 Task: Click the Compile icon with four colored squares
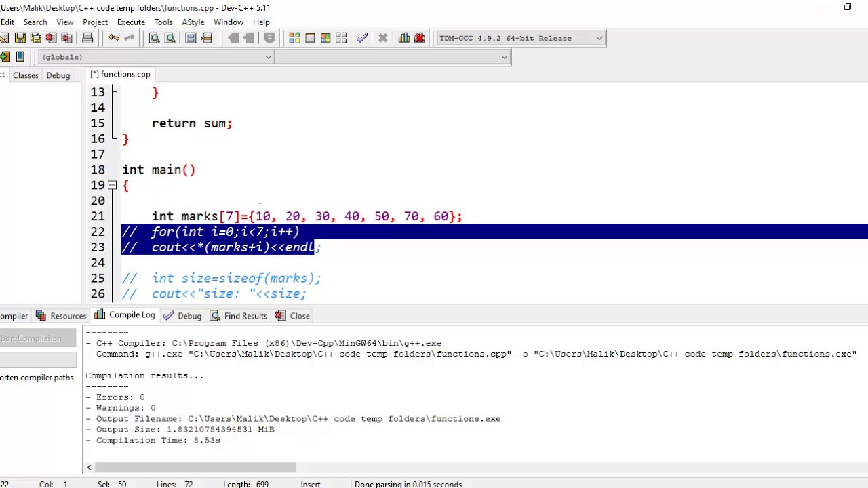point(295,38)
